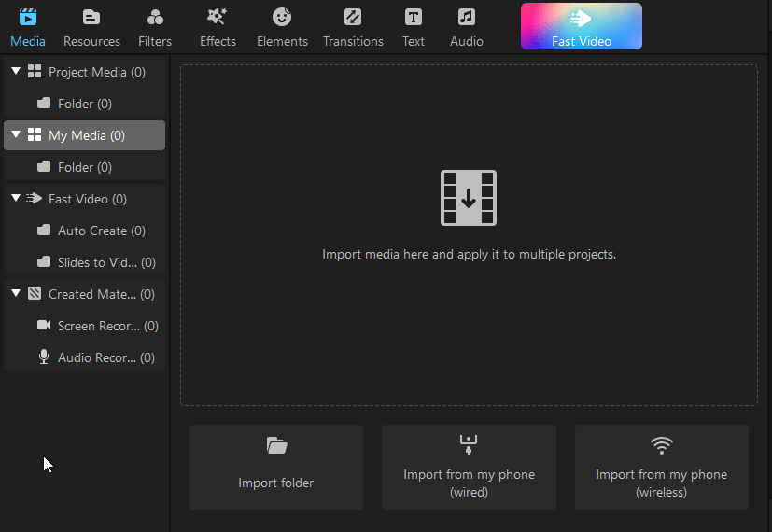Select the Text T icon
The image size is (772, 532).
pyautogui.click(x=414, y=17)
